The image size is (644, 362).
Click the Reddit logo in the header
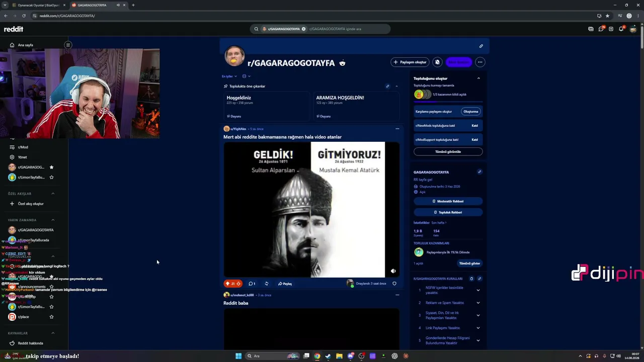point(14,29)
